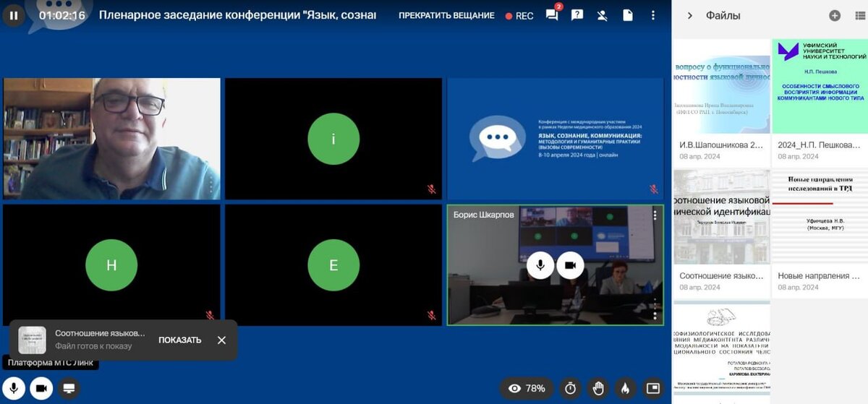
Task: Add a new file with plus icon
Action: (835, 15)
